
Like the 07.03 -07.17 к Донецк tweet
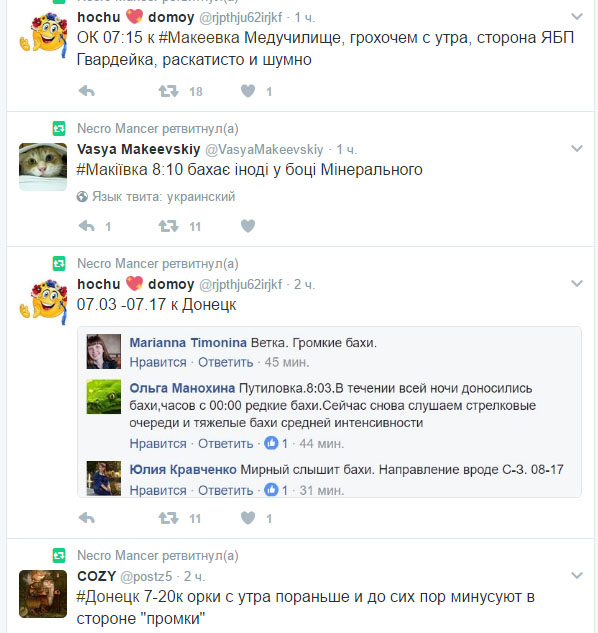[x=248, y=518]
